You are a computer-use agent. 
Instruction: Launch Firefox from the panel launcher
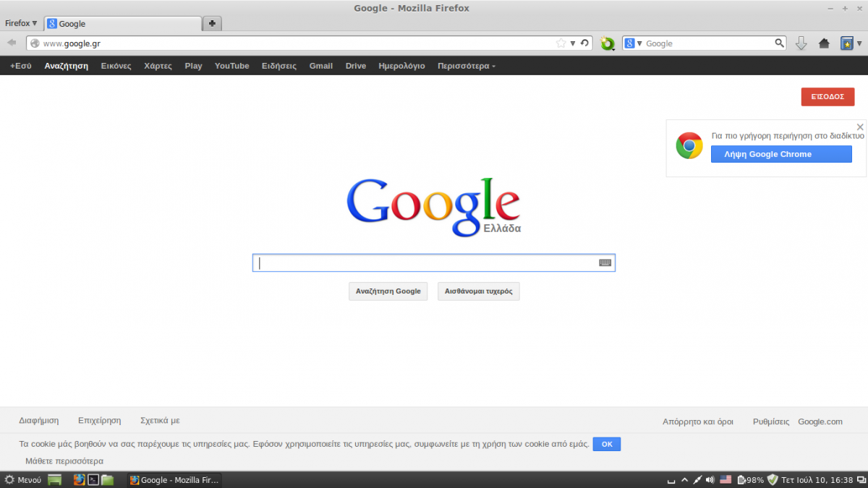pyautogui.click(x=79, y=479)
